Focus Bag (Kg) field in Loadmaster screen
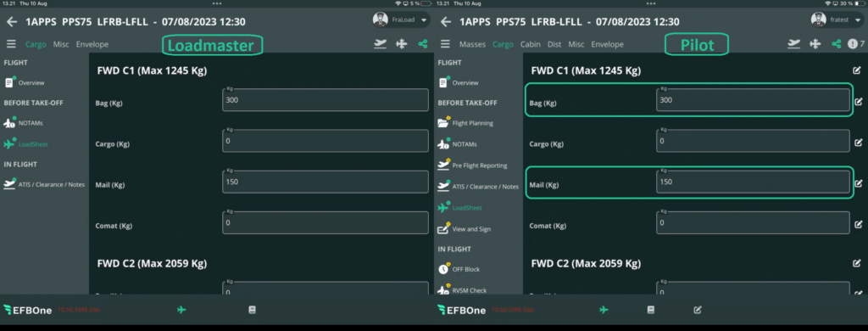Viewport: 868px width, 331px height. [x=325, y=100]
